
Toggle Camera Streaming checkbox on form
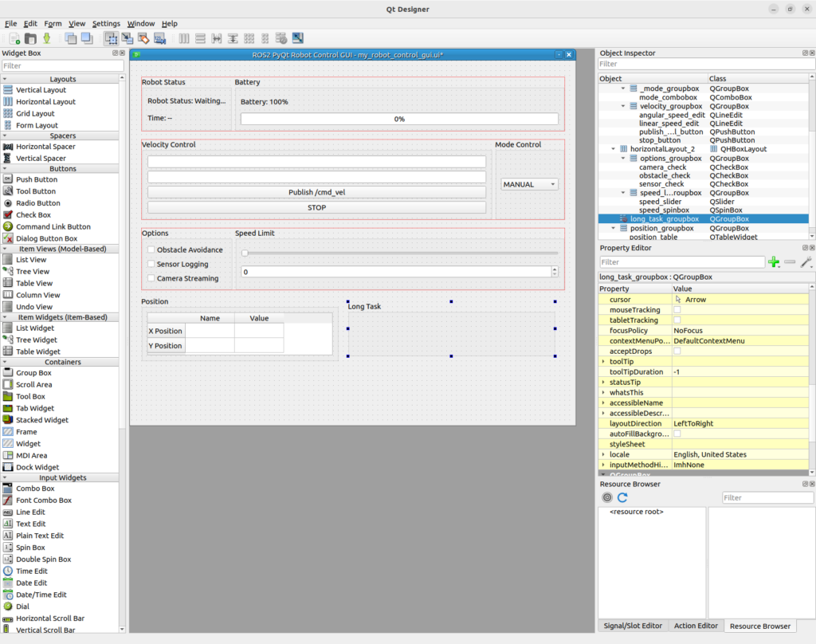point(151,278)
